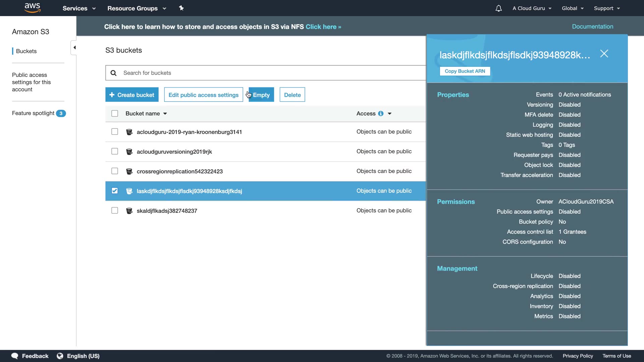
Task: Collapse the left sidebar with arrow toggle
Action: pos(74,48)
